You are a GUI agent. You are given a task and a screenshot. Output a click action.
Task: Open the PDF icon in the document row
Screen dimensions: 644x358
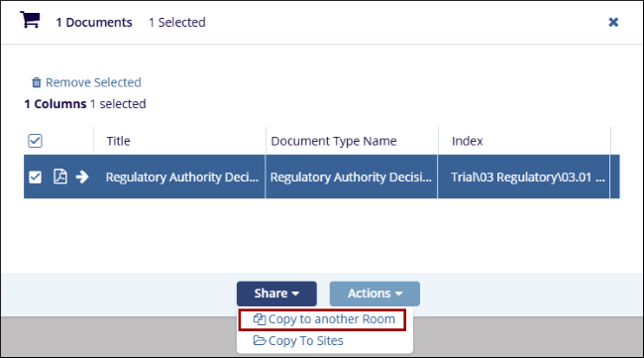pos(60,177)
